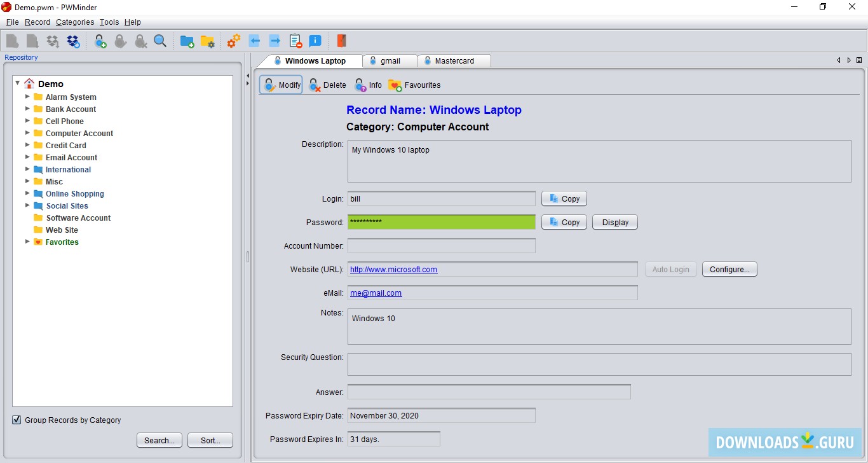Expand the Misc category

pos(27,181)
